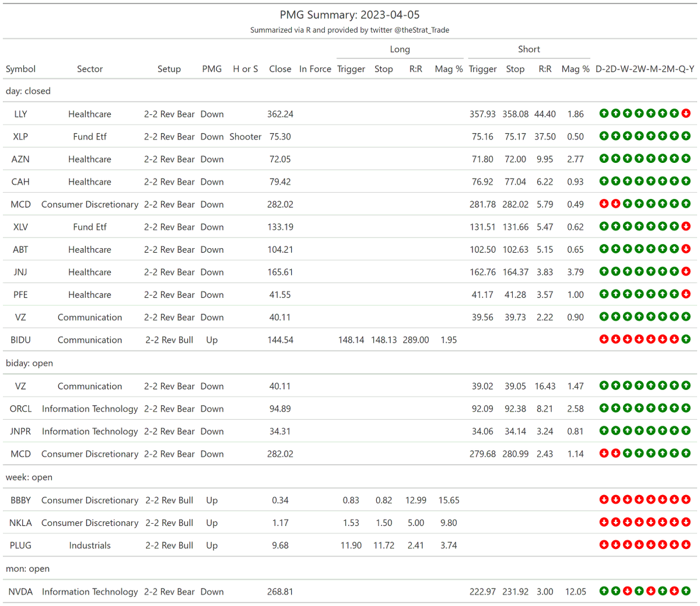Image resolution: width=700 pixels, height=606 pixels.
Task: Select NVDA's monthly red down arrow
Action: (x=651, y=591)
